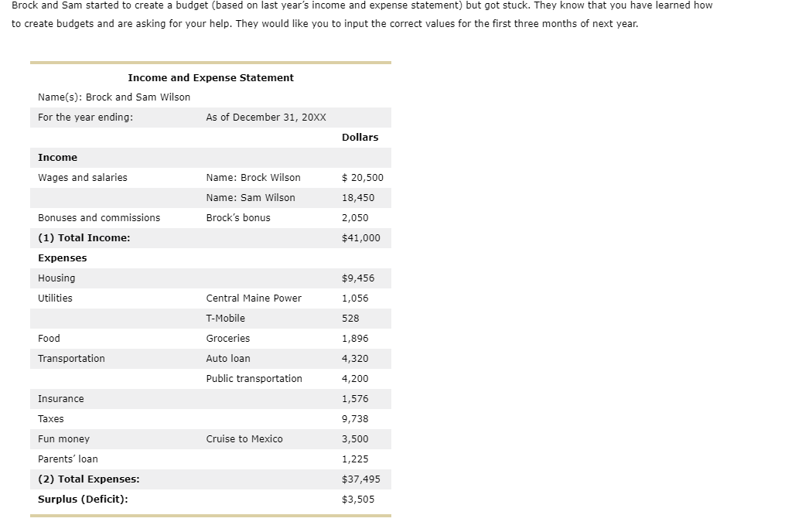The width and height of the screenshot is (785, 532).
Task: Click the 'Income and Expense Statement' title
Action: [211, 77]
